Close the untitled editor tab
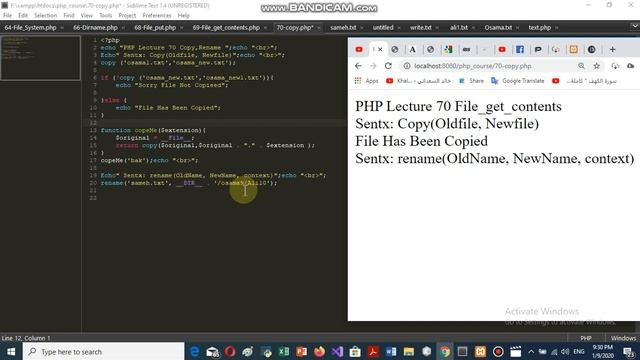The image size is (640, 360). click(399, 28)
